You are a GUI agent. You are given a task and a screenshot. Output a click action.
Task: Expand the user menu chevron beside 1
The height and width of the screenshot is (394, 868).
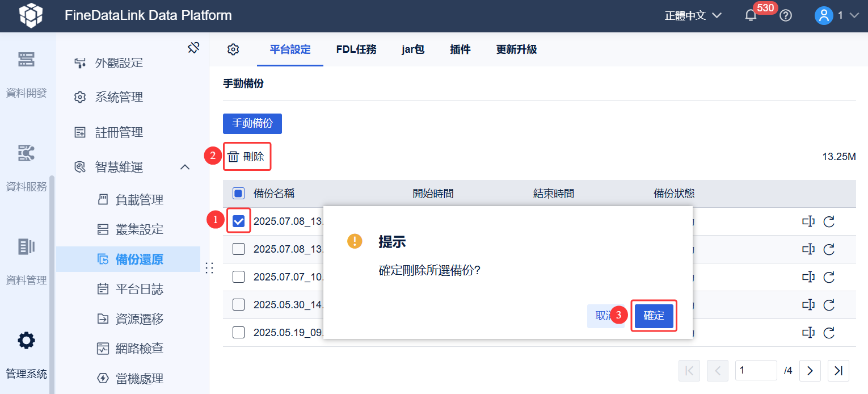pyautogui.click(x=854, y=16)
